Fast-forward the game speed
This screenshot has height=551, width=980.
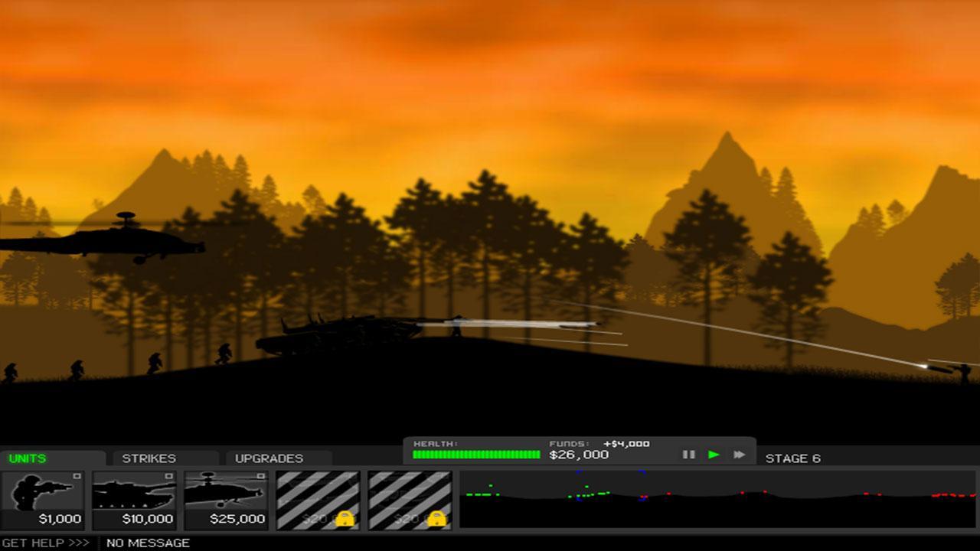pyautogui.click(x=739, y=455)
